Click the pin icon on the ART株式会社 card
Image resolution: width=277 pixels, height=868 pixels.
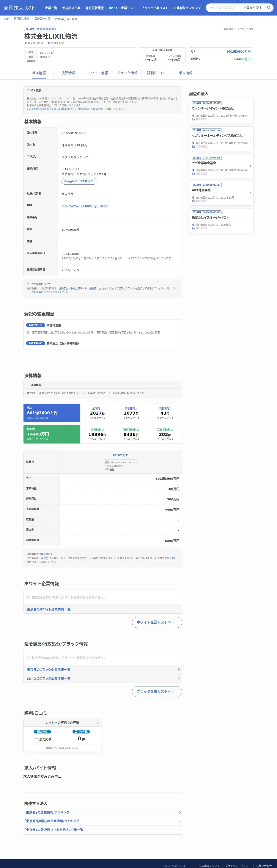click(193, 198)
